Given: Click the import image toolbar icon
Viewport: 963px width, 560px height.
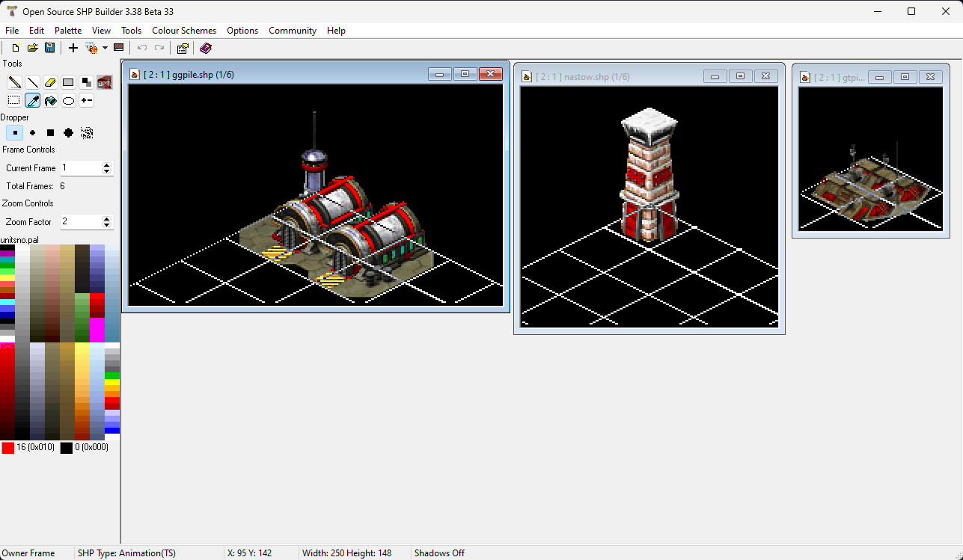Looking at the screenshot, I should click(x=91, y=48).
